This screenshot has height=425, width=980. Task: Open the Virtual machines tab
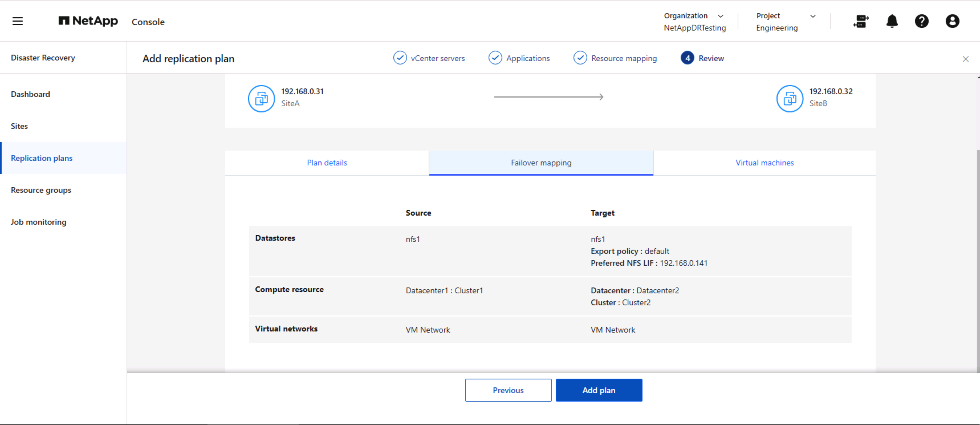pyautogui.click(x=764, y=163)
